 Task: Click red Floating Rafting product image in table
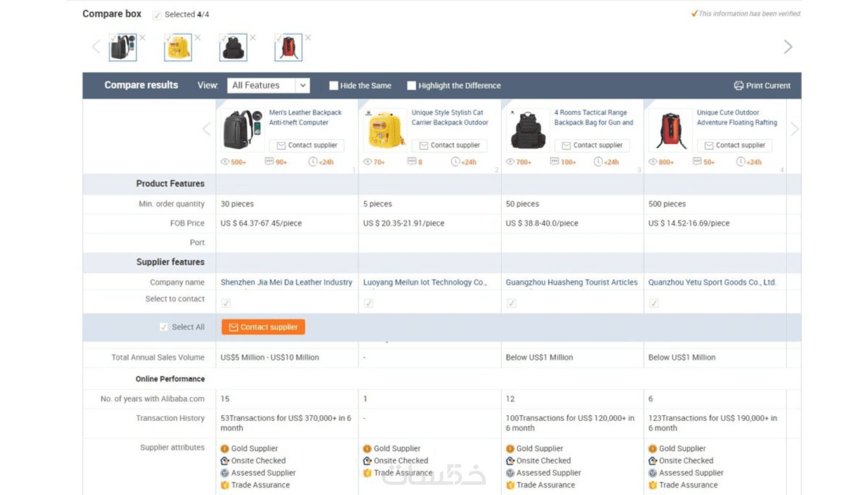pos(670,130)
